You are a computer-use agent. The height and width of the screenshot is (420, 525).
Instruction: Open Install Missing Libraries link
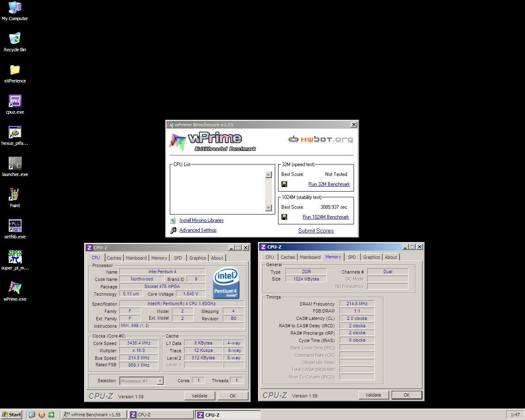(201, 220)
